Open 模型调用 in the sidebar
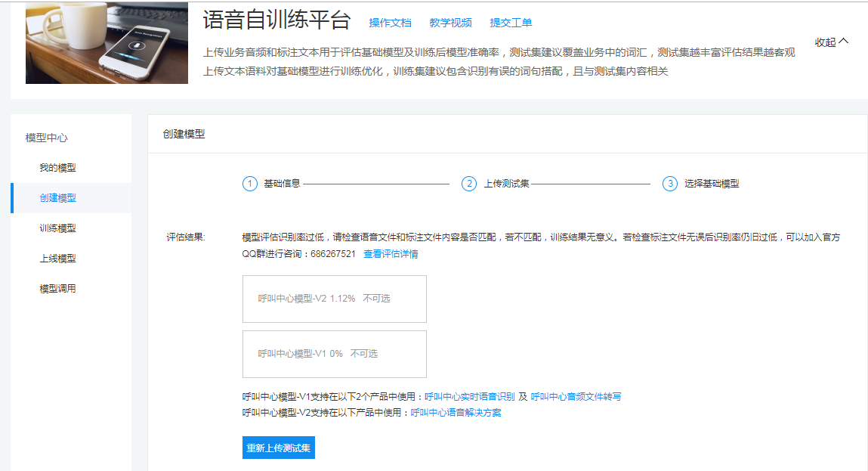868x471 pixels. click(x=57, y=289)
